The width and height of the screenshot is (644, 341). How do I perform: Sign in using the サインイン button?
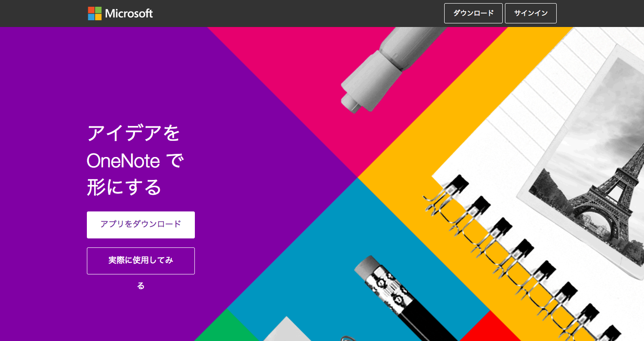(531, 13)
